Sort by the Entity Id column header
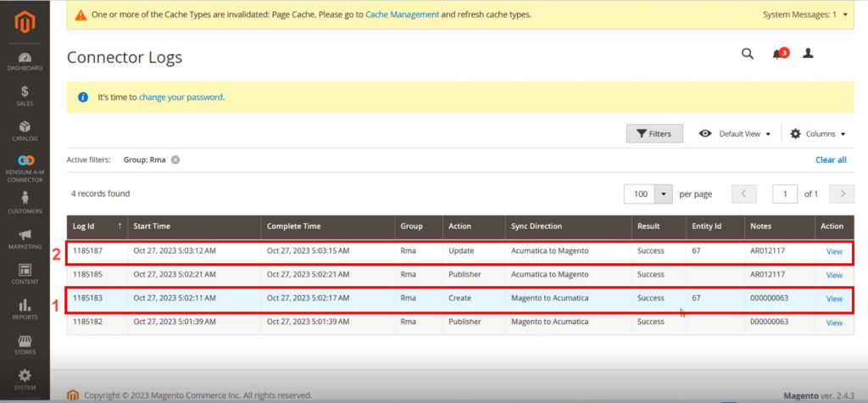The width and height of the screenshot is (868, 403). point(715,227)
